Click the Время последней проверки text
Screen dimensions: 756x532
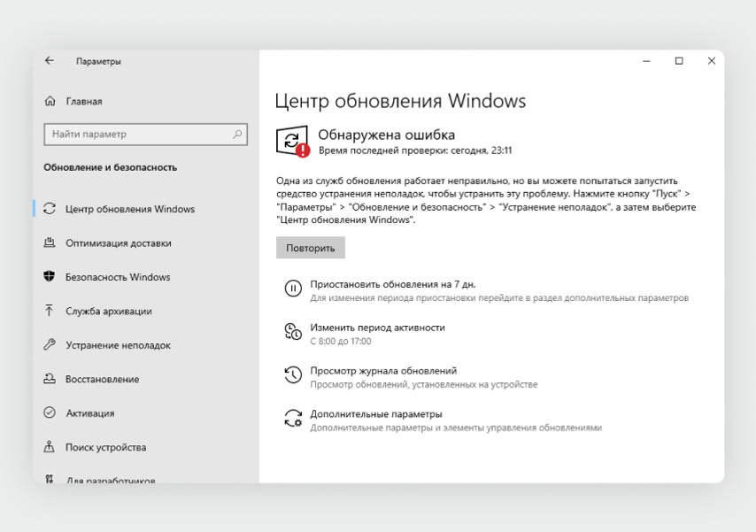pos(414,150)
